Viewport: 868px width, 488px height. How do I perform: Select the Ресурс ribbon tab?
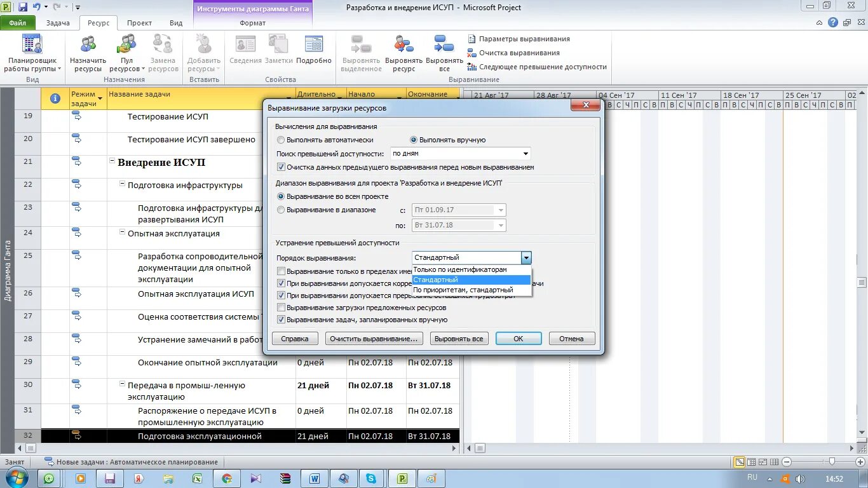98,23
